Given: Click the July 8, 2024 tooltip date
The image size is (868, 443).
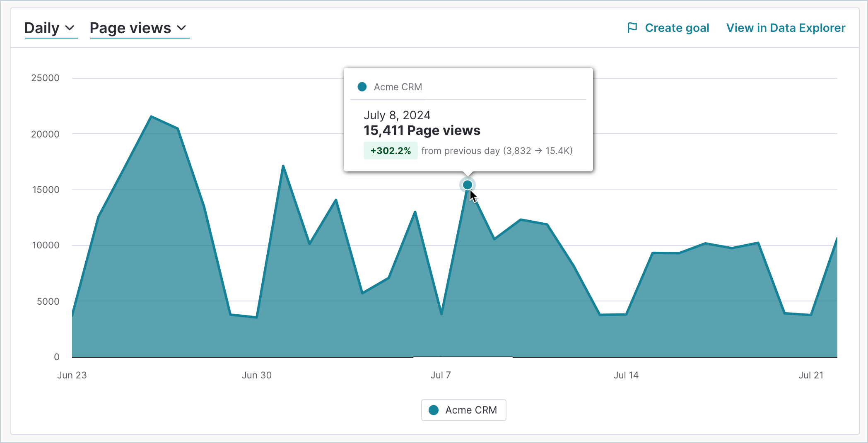Looking at the screenshot, I should coord(397,115).
